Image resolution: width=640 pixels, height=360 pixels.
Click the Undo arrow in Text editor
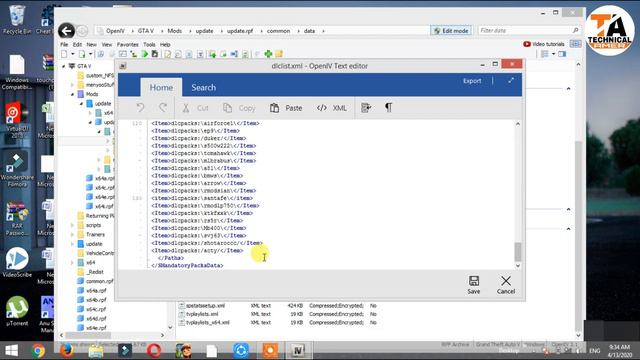pyautogui.click(x=140, y=108)
